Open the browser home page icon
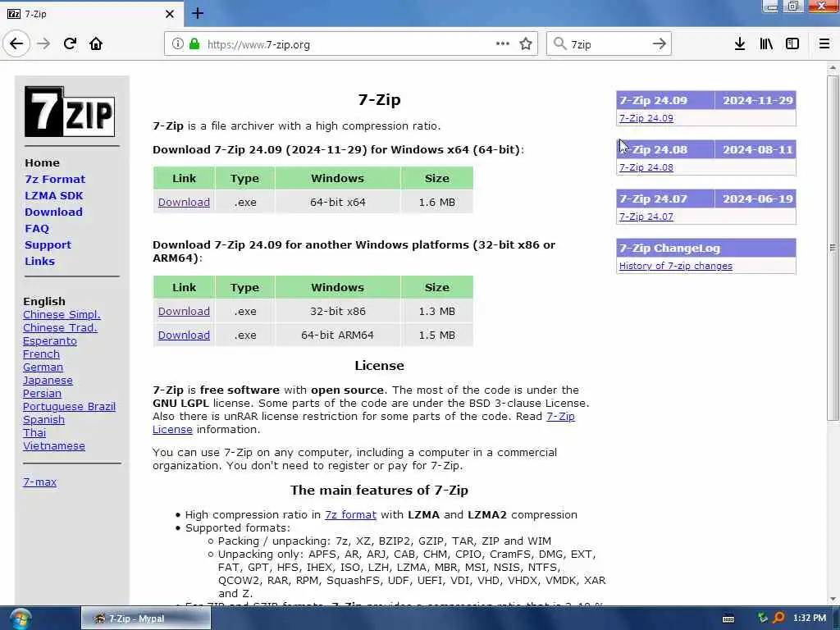Image resolution: width=840 pixels, height=630 pixels. tap(96, 43)
